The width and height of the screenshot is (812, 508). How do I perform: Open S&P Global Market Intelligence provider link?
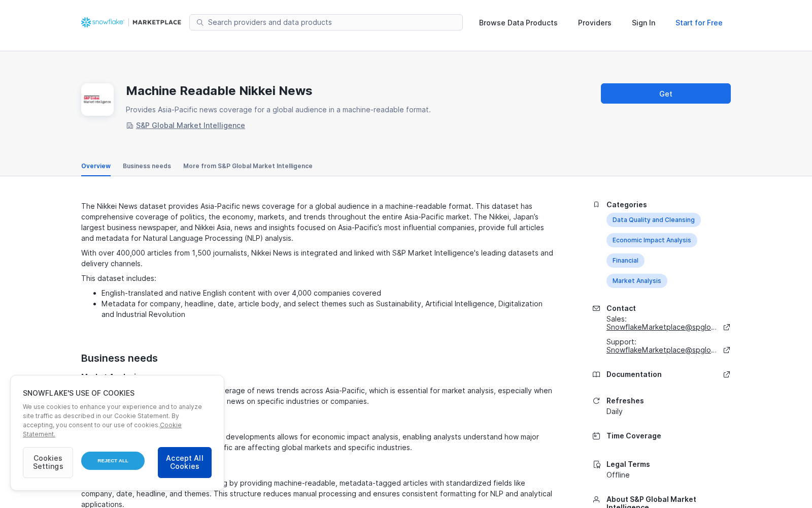pyautogui.click(x=190, y=125)
